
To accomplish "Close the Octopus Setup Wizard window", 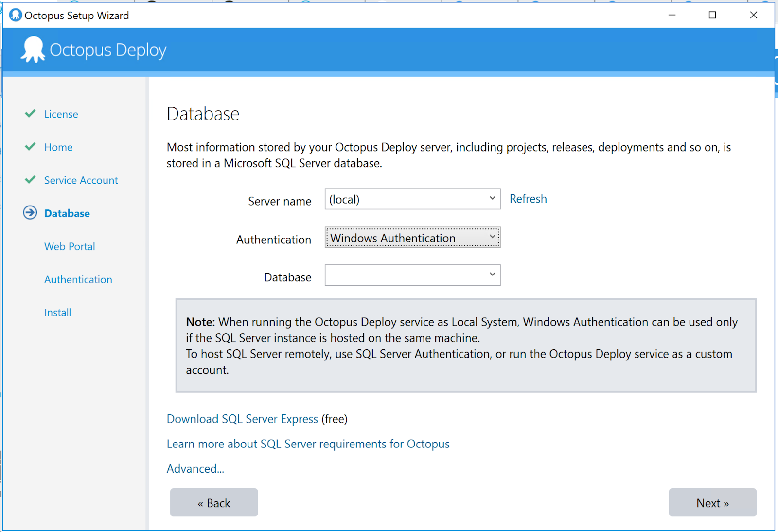I will pos(753,15).
